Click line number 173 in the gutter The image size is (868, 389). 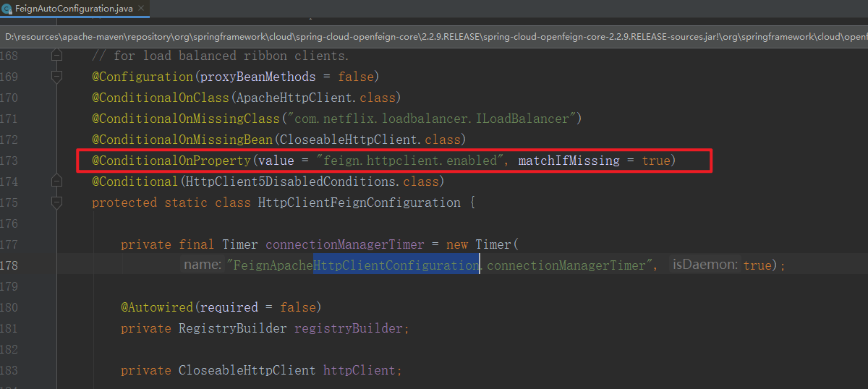point(9,161)
